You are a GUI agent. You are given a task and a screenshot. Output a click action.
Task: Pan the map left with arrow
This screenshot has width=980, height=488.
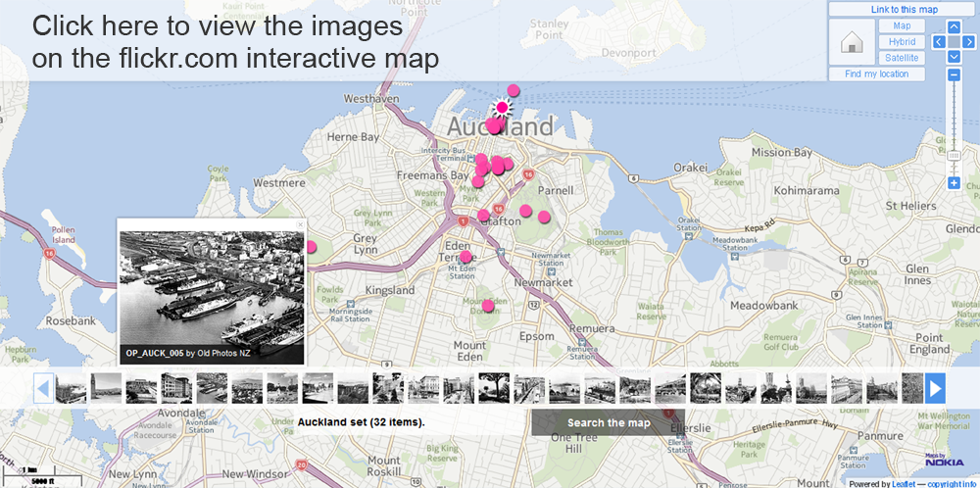coord(939,42)
